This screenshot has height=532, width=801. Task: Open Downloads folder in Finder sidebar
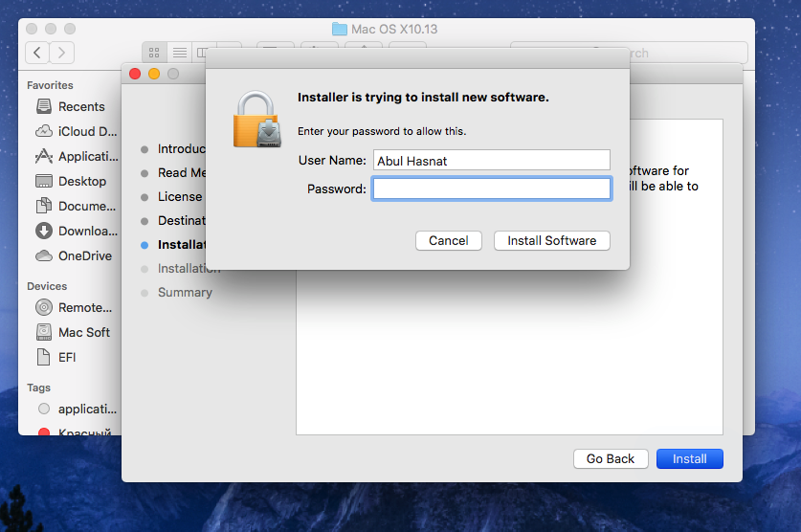[77, 231]
